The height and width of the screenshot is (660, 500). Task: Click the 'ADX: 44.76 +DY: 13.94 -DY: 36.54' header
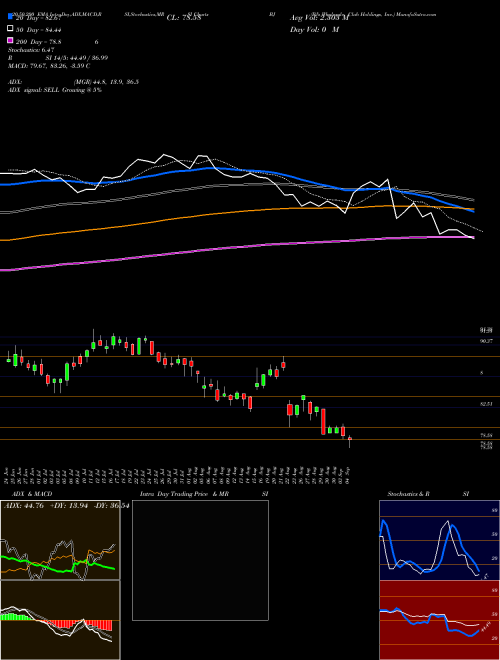66,506
